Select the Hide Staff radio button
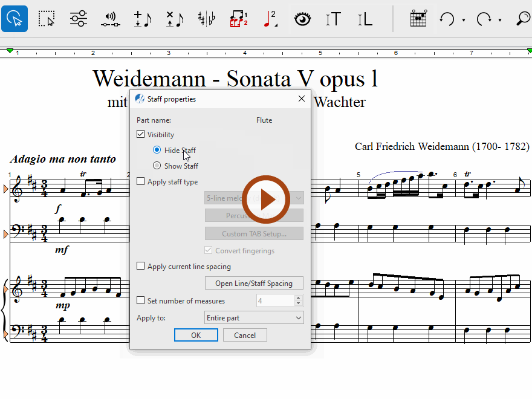Image resolution: width=532 pixels, height=399 pixels. coord(157,150)
